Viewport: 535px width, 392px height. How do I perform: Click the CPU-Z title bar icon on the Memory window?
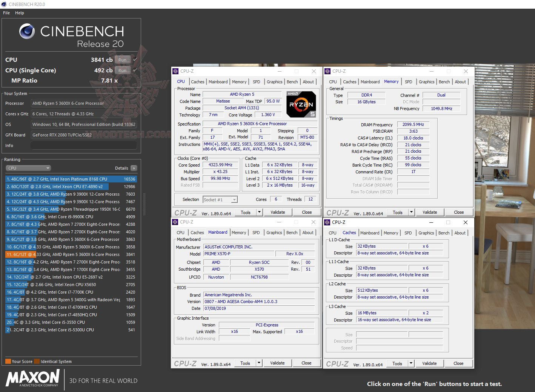[x=327, y=71]
